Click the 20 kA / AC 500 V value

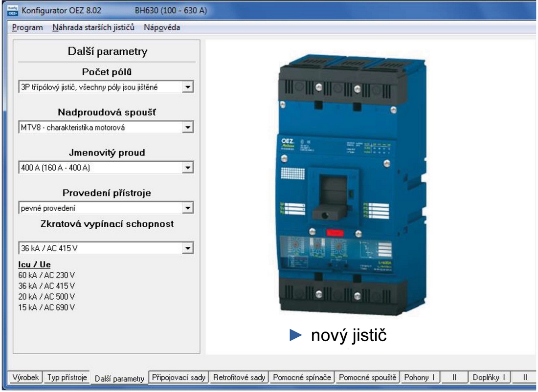click(46, 297)
